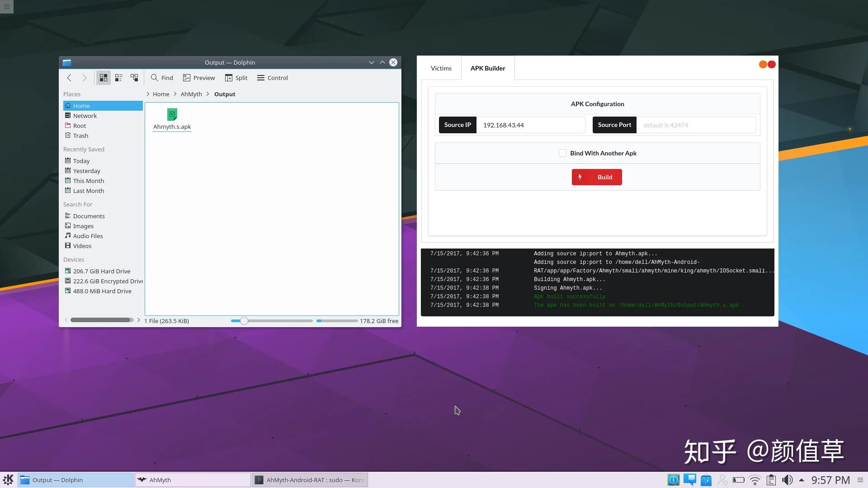The height and width of the screenshot is (488, 868).
Task: Expand the breadcrumb arrow before Home
Action: [x=148, y=94]
